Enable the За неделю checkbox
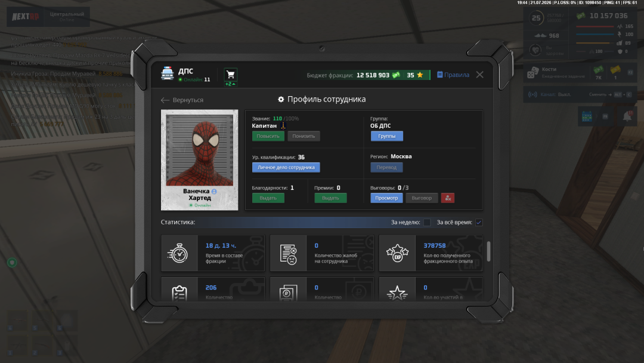This screenshot has width=644, height=363. (427, 223)
